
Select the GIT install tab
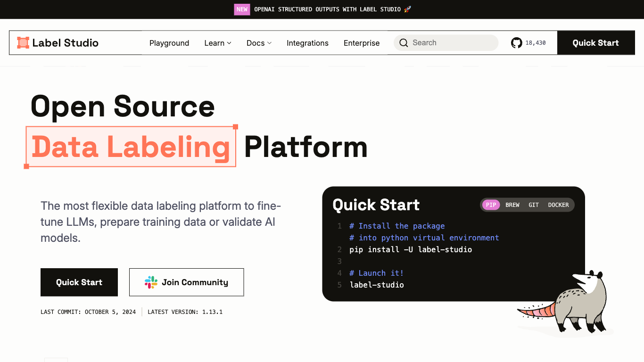pos(534,205)
